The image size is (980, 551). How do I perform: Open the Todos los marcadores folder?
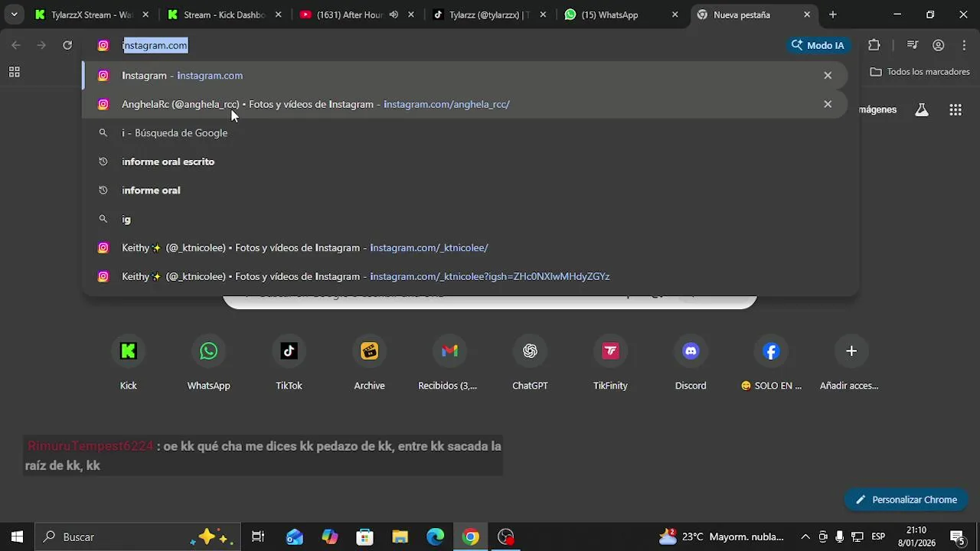coord(921,72)
